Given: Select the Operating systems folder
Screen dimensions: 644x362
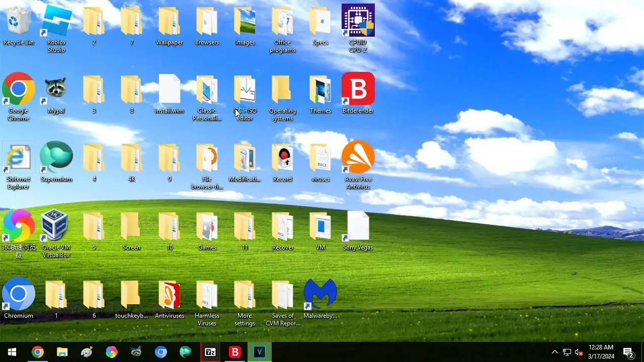Looking at the screenshot, I should (283, 97).
